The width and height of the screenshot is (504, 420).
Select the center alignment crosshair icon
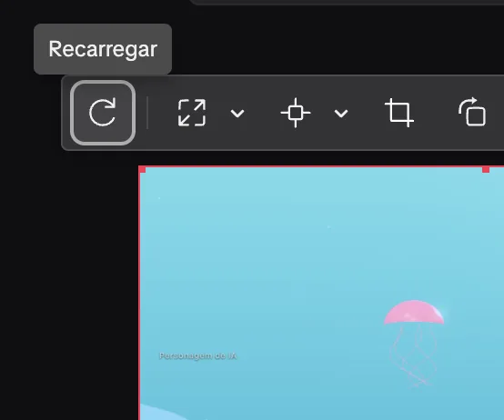(x=296, y=113)
